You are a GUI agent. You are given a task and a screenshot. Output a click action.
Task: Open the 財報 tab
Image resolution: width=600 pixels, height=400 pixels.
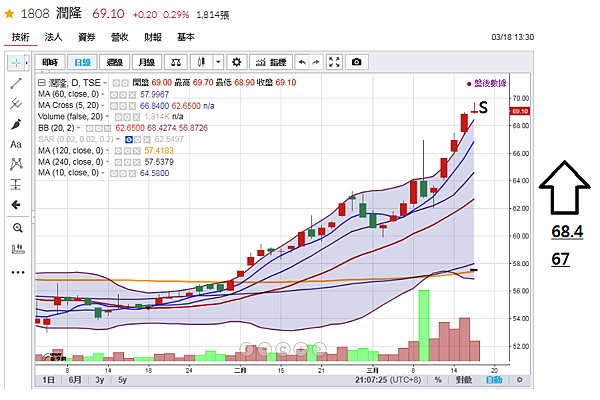(x=153, y=37)
